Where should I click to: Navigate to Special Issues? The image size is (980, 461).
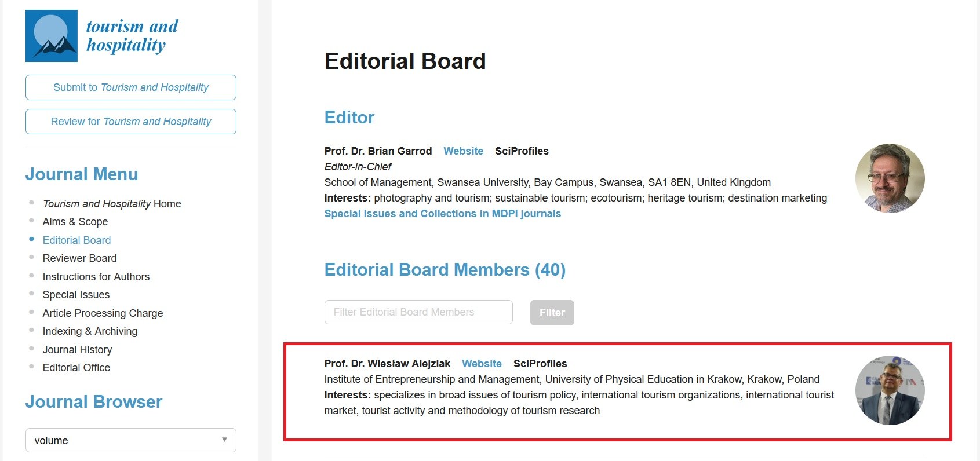pos(76,295)
